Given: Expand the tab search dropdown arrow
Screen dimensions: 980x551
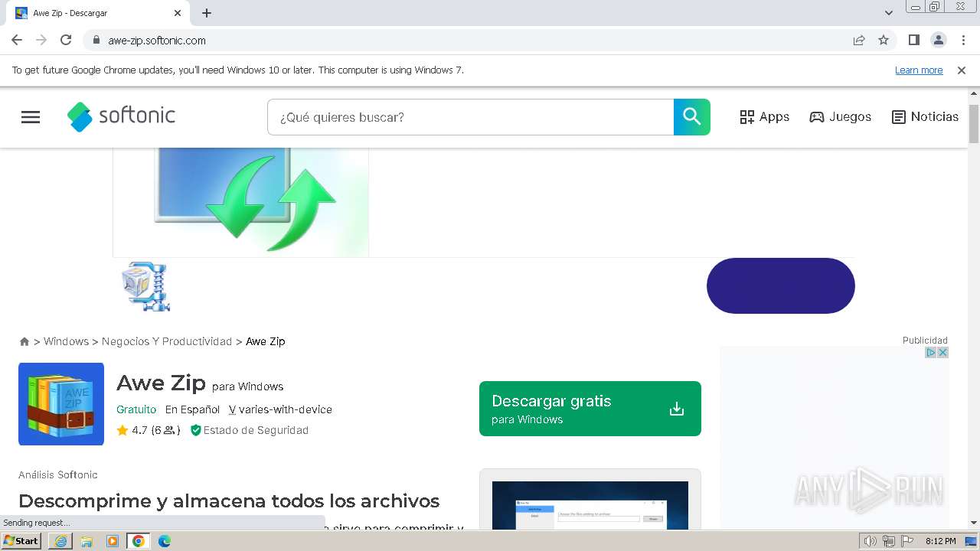Looking at the screenshot, I should tap(889, 13).
